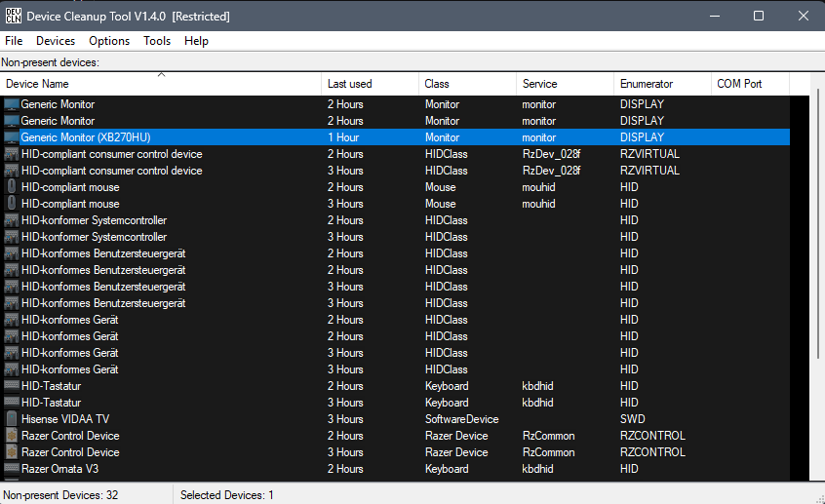Open the Help menu
The height and width of the screenshot is (504, 825).
point(196,41)
